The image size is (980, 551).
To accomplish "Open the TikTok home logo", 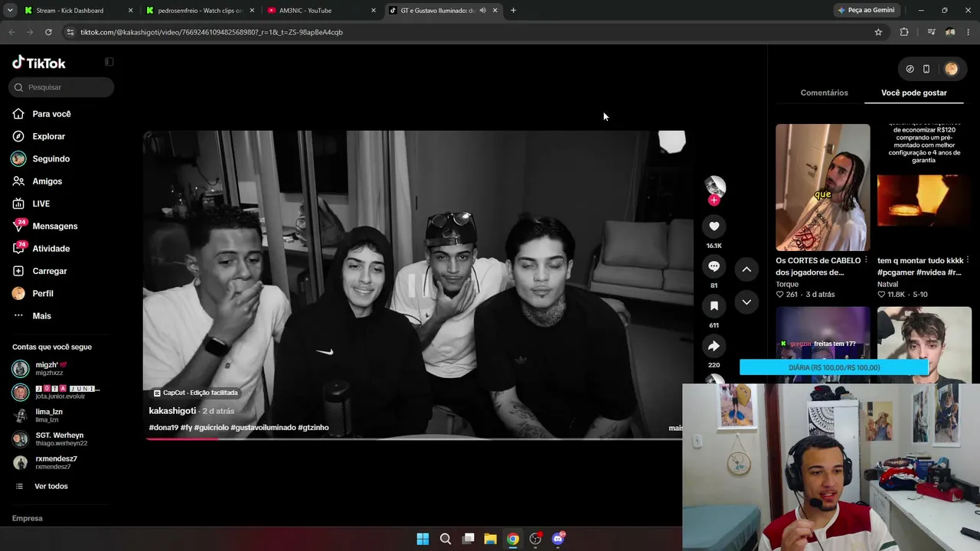I will pyautogui.click(x=39, y=63).
